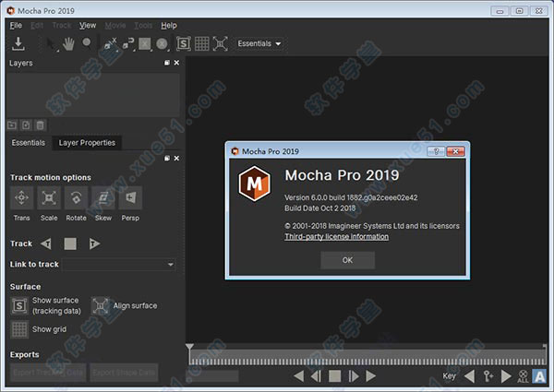Close the Layers panel
The image size is (554, 392).
point(176,63)
